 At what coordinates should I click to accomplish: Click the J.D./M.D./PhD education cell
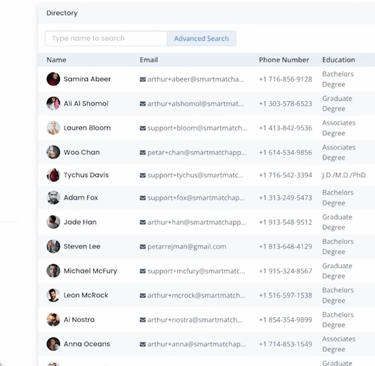tap(344, 175)
